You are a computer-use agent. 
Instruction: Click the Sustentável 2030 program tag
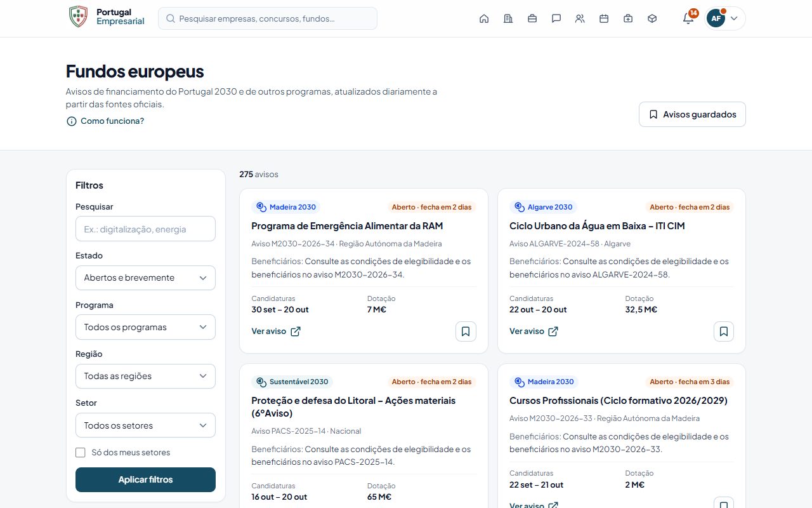coord(292,382)
